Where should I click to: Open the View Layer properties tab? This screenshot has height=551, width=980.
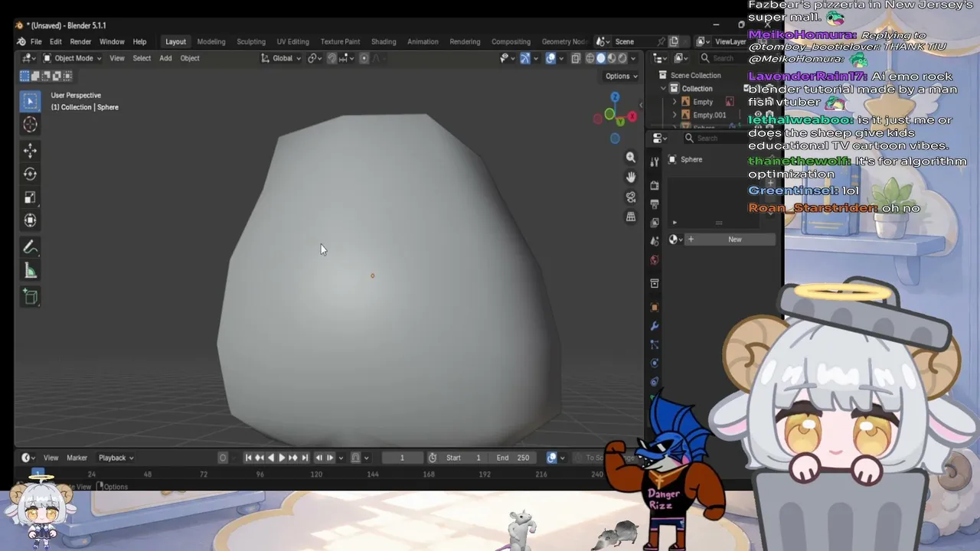[x=655, y=223]
